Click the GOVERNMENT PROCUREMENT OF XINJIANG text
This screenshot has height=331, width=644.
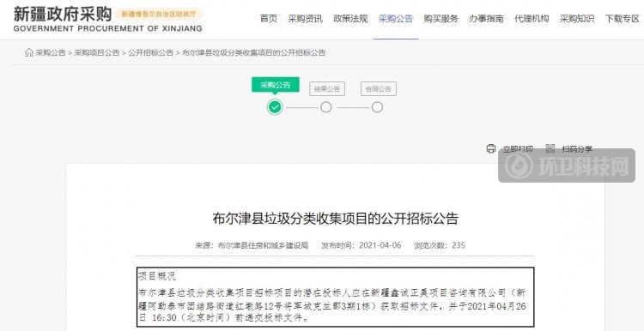(107, 28)
